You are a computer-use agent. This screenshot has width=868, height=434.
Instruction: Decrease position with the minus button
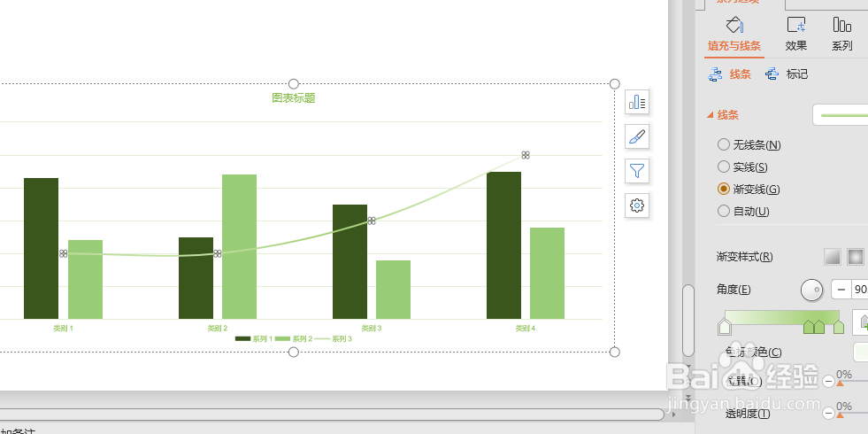[x=829, y=382]
